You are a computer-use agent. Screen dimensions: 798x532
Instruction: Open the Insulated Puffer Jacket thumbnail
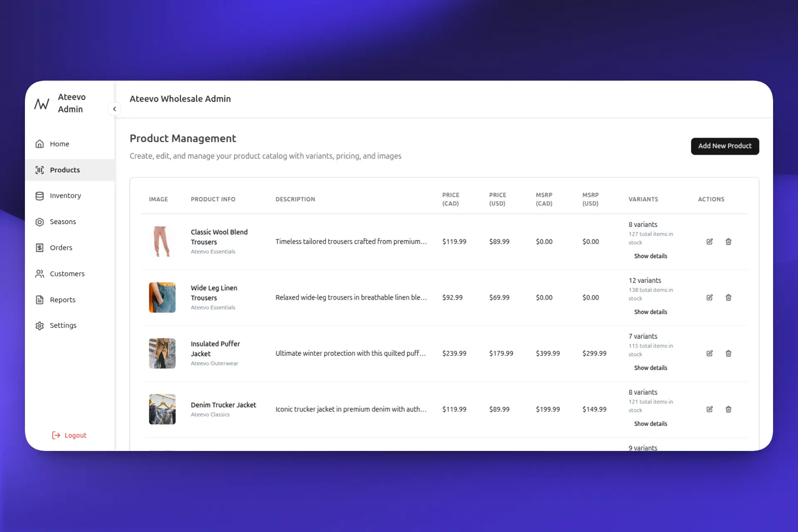(162, 353)
